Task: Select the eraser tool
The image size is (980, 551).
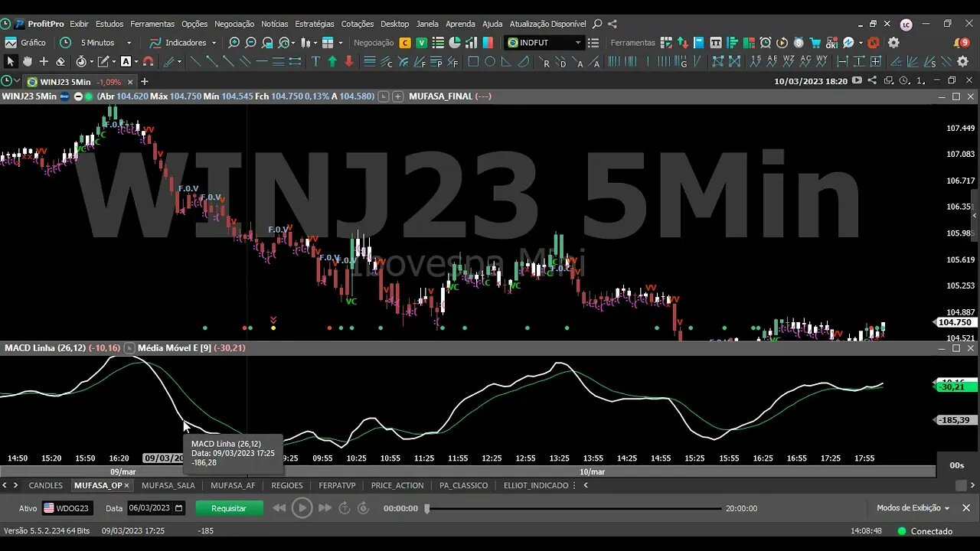Action: [x=60, y=61]
